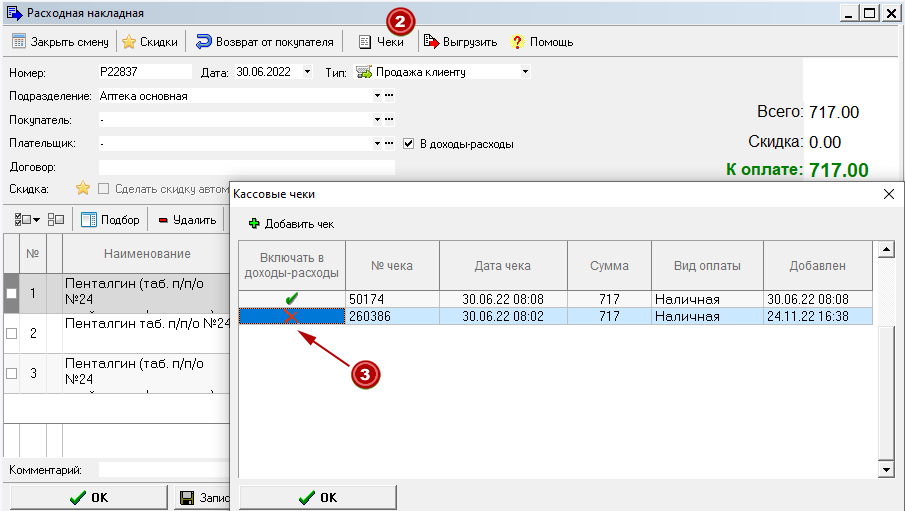Click the deselect-all icon in table toolbar
This screenshot has width=905, height=511.
point(56,219)
